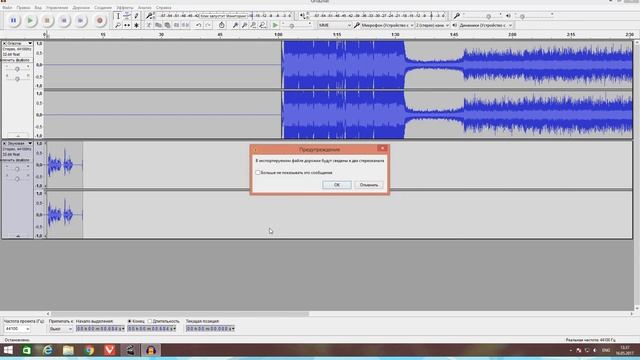
Task: Click the Fit Selection zoom icon
Action: pos(253,25)
